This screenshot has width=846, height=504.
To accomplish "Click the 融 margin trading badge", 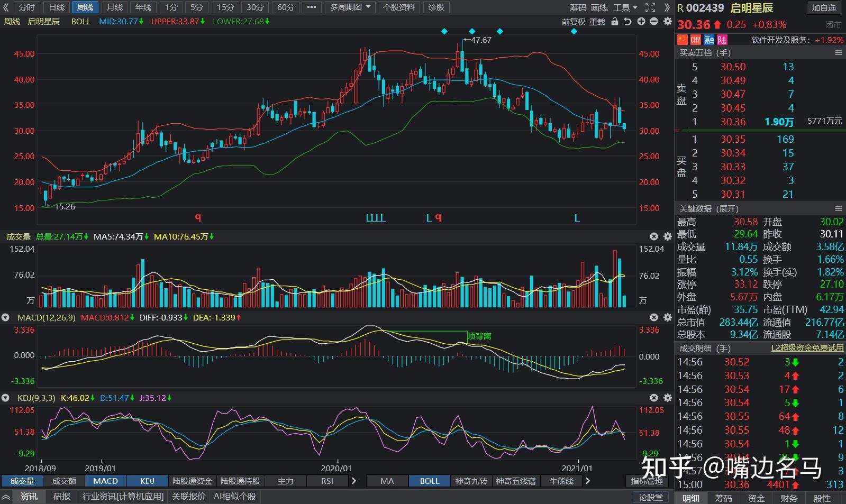I will [x=709, y=40].
